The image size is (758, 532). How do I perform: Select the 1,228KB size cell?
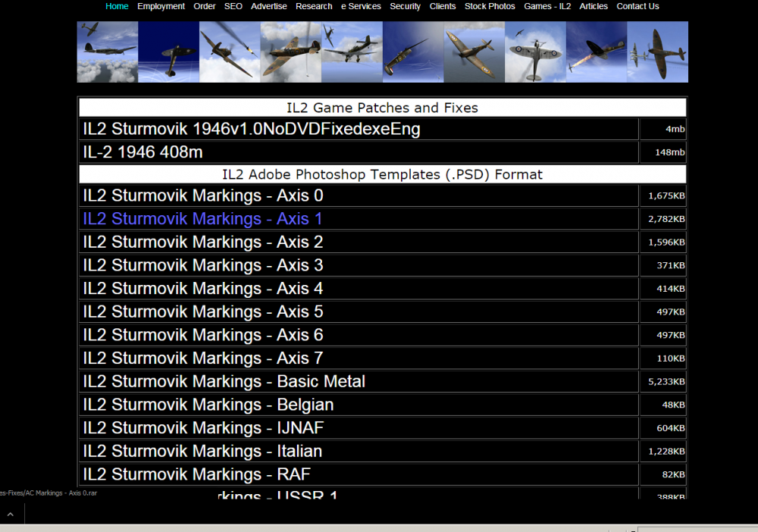[662, 451]
